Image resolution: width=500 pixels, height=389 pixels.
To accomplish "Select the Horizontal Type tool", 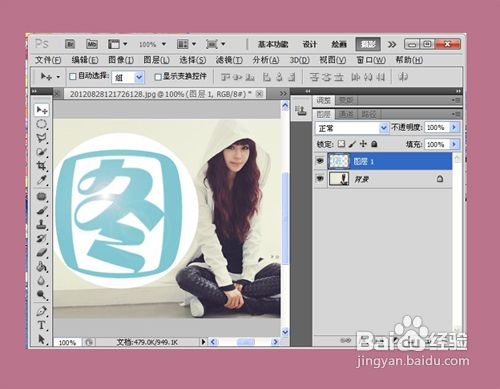I will click(x=41, y=325).
